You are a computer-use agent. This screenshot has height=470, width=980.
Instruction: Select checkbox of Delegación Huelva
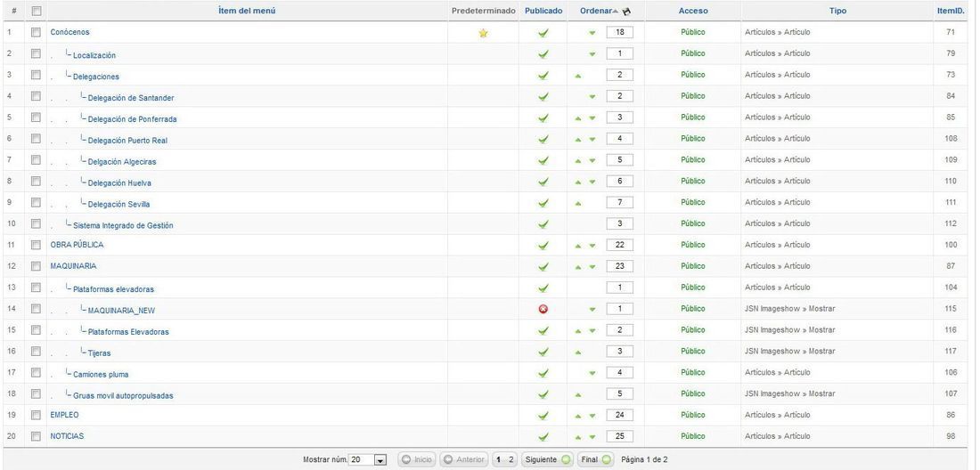(37, 181)
